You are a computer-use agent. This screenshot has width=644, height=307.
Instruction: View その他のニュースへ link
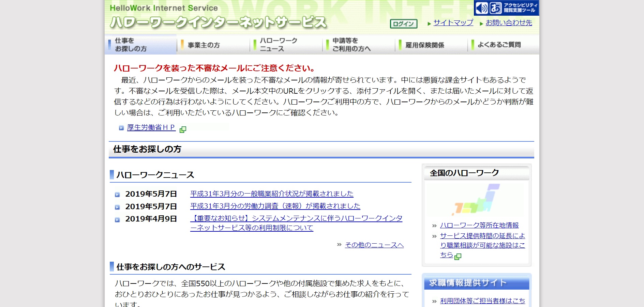tap(374, 245)
